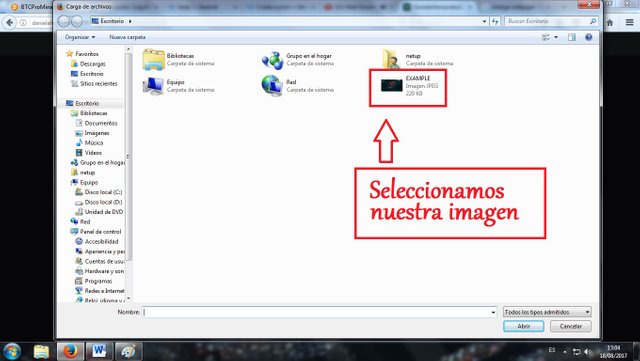Screen dimensions: 640x361
Task: Click the Cancelar button
Action: (x=571, y=326)
